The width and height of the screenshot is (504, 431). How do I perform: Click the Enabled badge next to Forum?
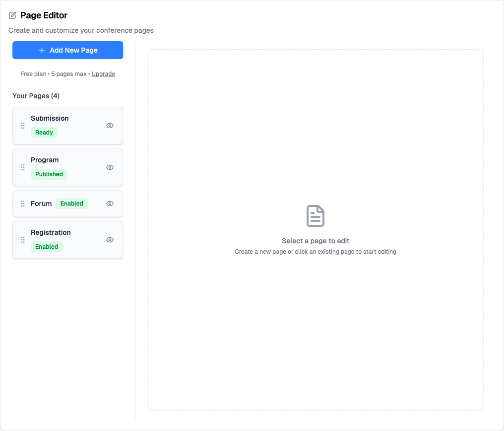coord(72,204)
